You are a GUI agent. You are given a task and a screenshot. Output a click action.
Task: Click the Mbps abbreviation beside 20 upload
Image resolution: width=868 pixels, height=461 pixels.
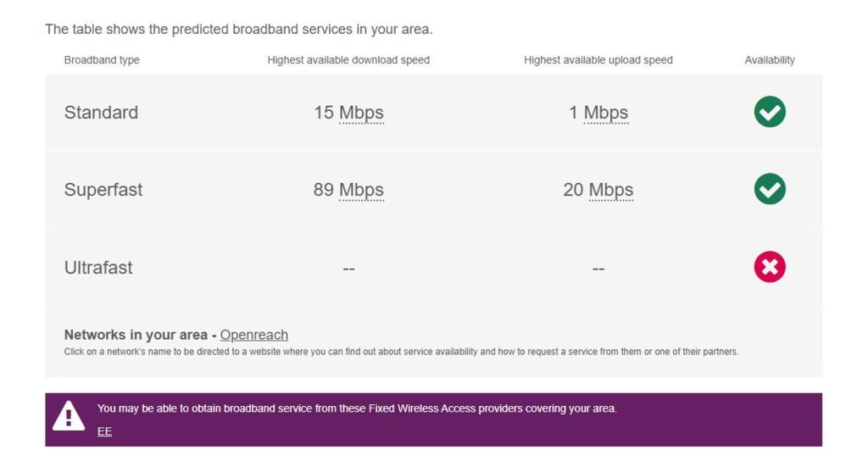611,190
